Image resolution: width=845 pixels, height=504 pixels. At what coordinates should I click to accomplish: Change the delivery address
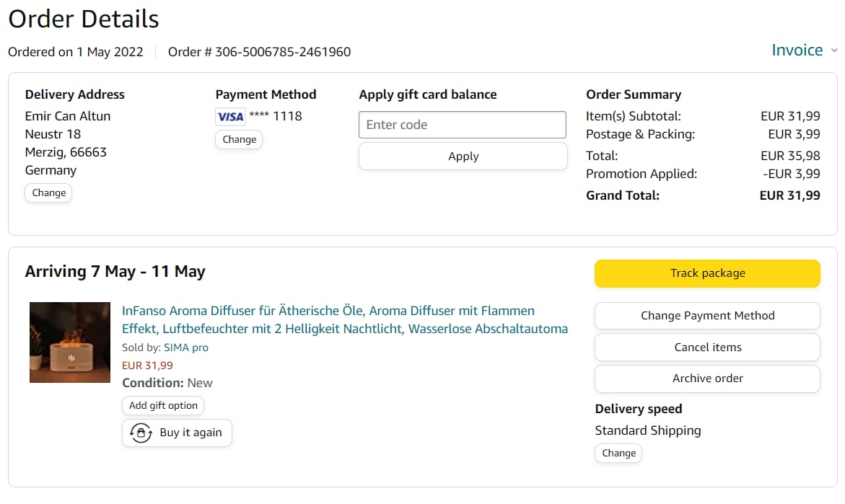pos(49,193)
